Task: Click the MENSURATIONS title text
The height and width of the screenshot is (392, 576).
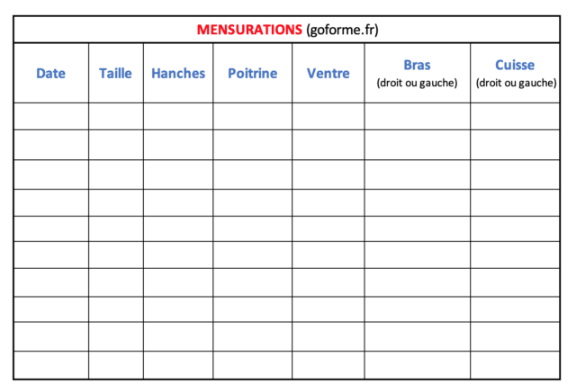Action: click(249, 30)
